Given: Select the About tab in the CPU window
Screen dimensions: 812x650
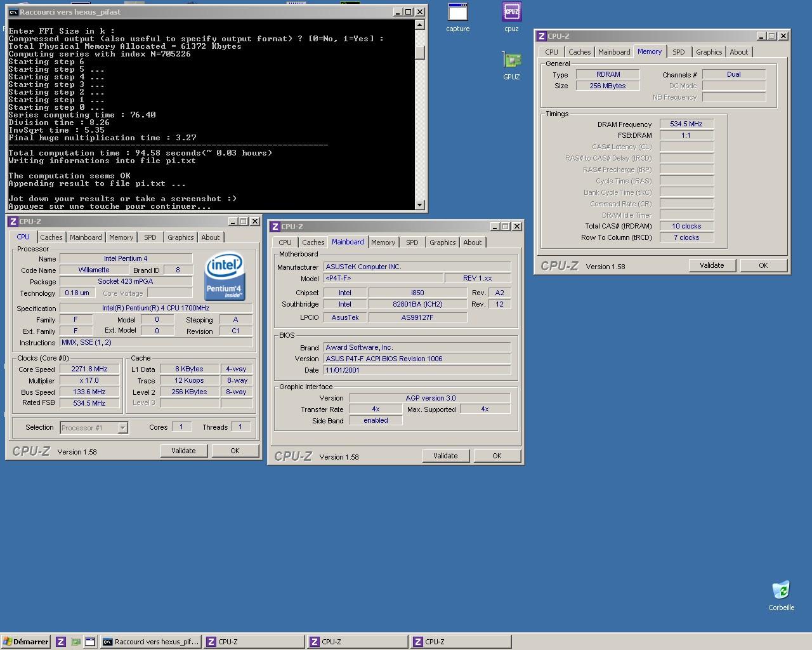Looking at the screenshot, I should coord(211,237).
